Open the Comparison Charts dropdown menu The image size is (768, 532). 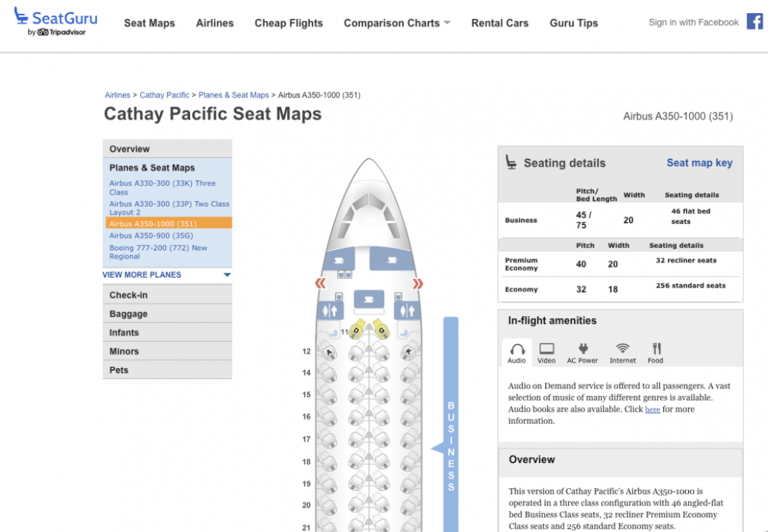coord(397,23)
